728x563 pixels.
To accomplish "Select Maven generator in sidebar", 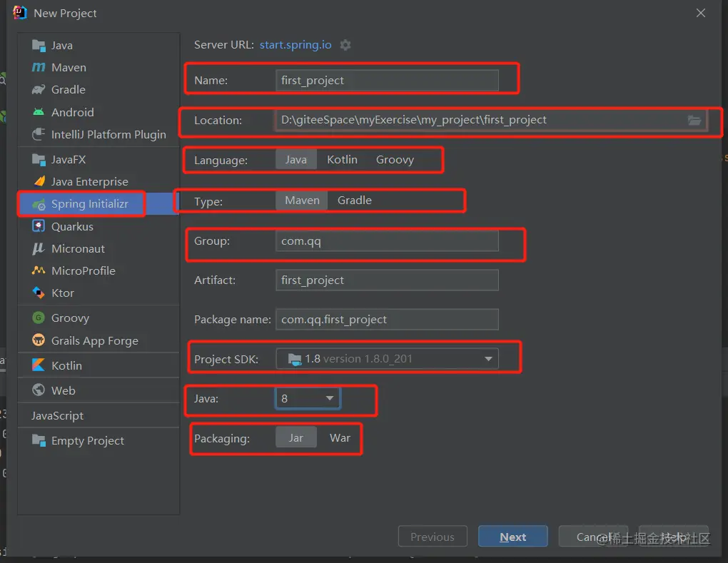I will [98, 68].
